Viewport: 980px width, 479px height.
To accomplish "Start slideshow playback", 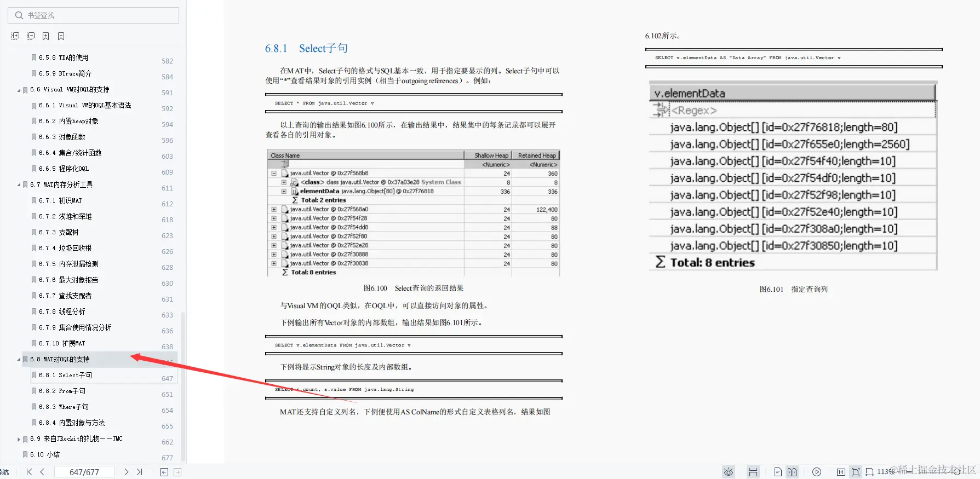I will click(817, 472).
